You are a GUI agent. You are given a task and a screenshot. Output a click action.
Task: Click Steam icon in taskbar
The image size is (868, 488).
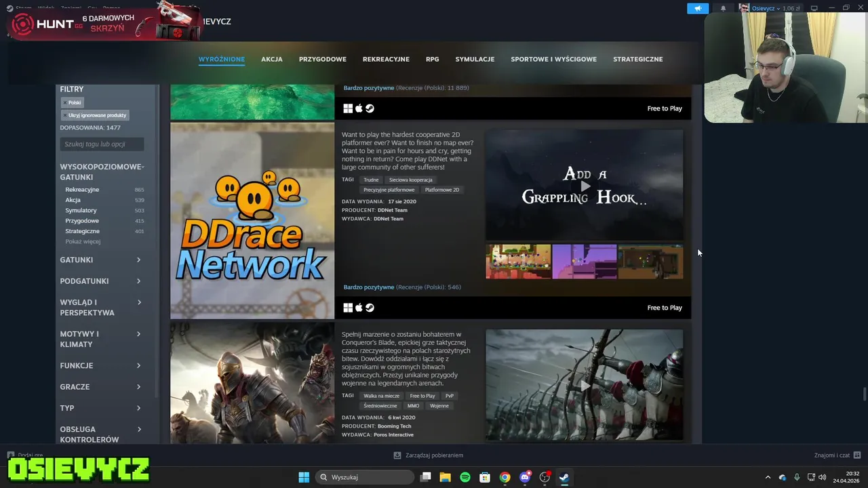pyautogui.click(x=564, y=477)
